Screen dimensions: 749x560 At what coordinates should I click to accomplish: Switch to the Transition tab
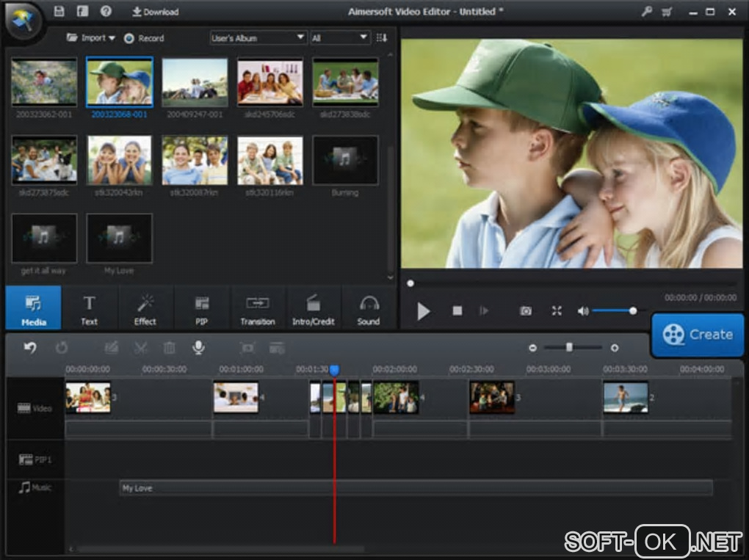[x=258, y=309]
